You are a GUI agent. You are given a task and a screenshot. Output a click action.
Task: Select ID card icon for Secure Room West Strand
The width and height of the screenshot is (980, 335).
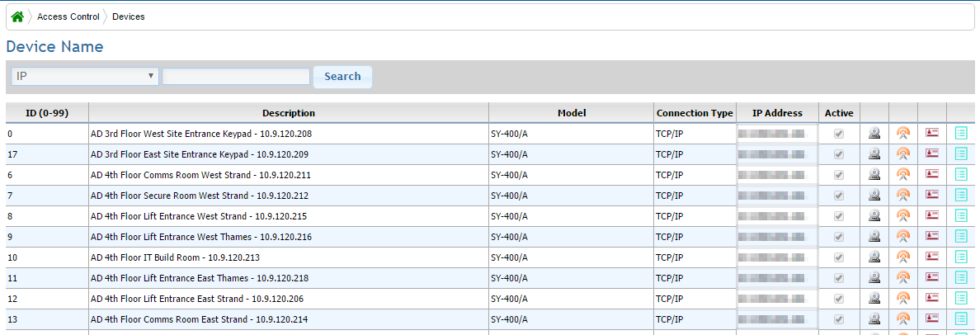[932, 195]
